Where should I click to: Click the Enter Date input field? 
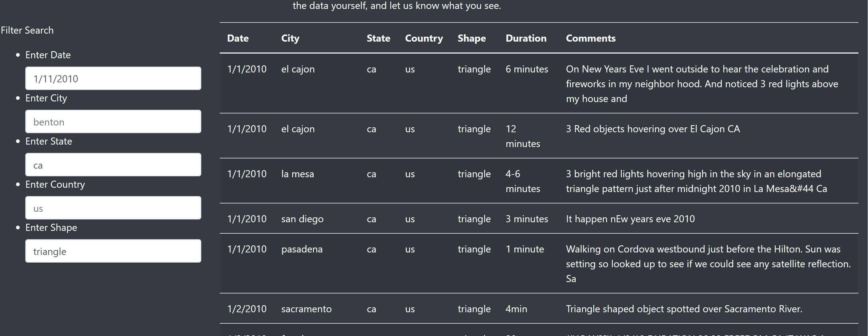113,78
